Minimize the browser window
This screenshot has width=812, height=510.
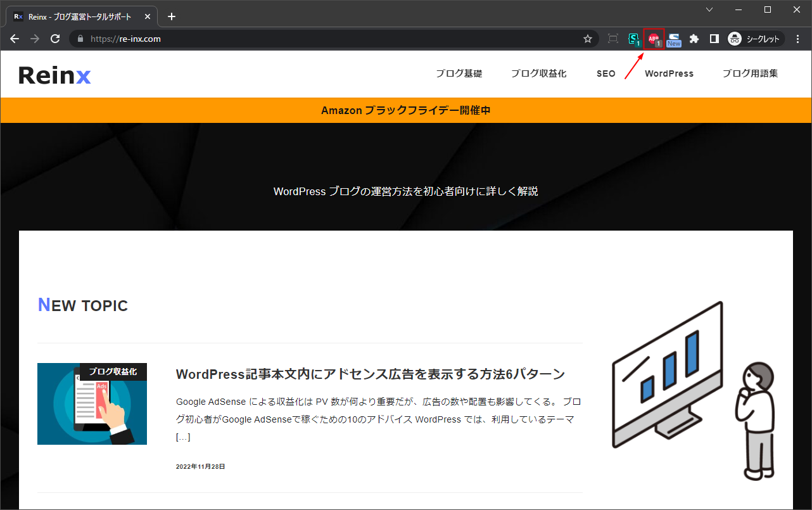coord(739,10)
